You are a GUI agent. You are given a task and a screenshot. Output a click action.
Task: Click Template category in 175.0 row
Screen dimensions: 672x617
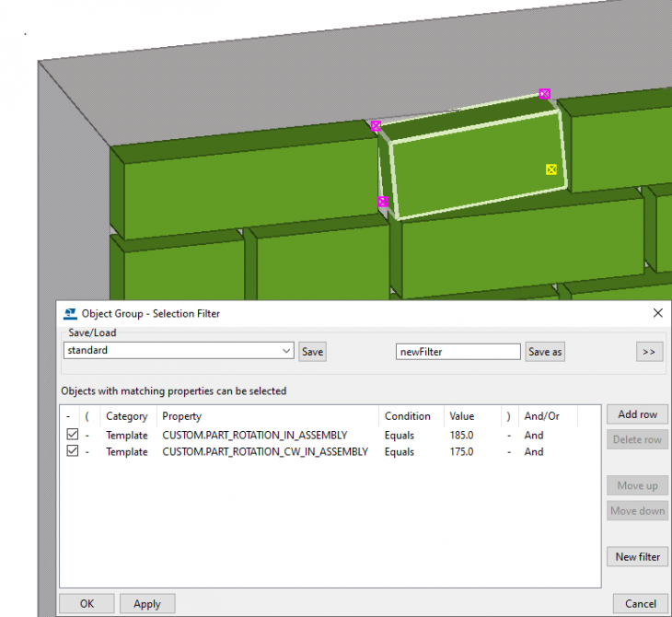pyautogui.click(x=127, y=452)
